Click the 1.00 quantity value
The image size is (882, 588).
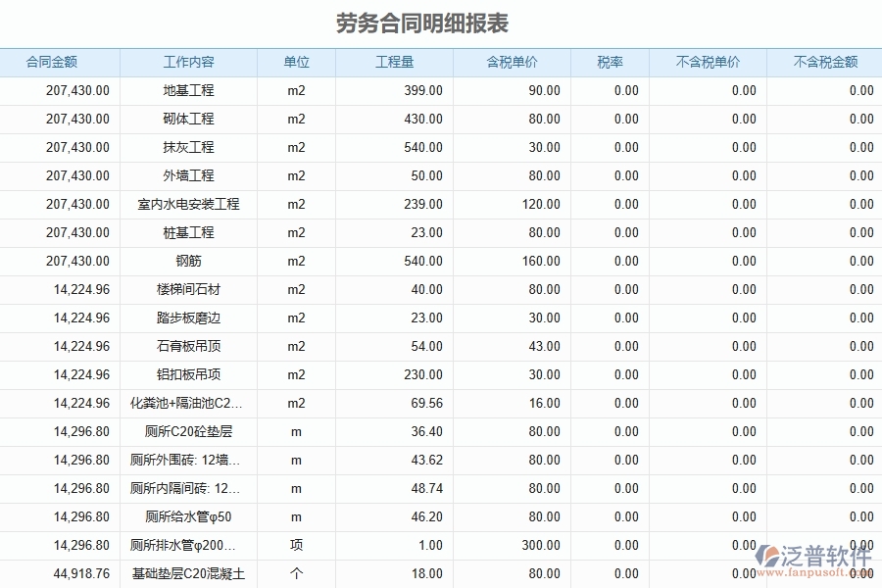tap(431, 545)
